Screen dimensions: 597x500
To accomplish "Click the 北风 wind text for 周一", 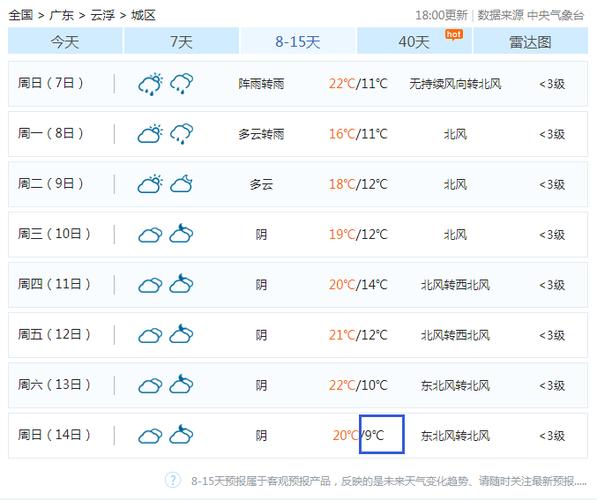I will [x=455, y=134].
